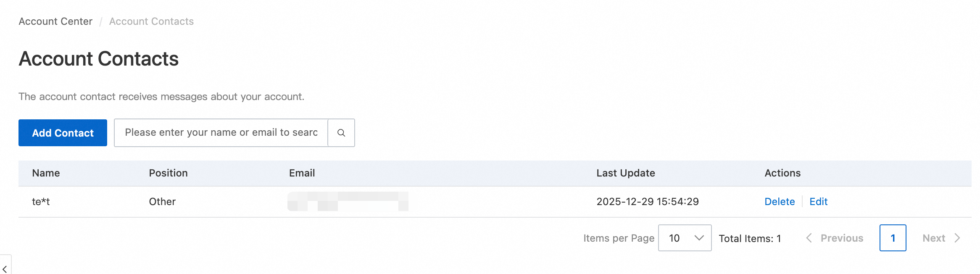Screen dimensions: 980x274
Task: Go to the Next page
Action: point(934,238)
